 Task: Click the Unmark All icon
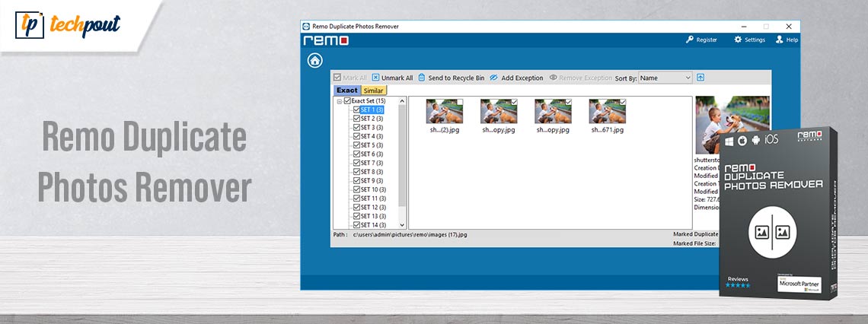[x=375, y=78]
